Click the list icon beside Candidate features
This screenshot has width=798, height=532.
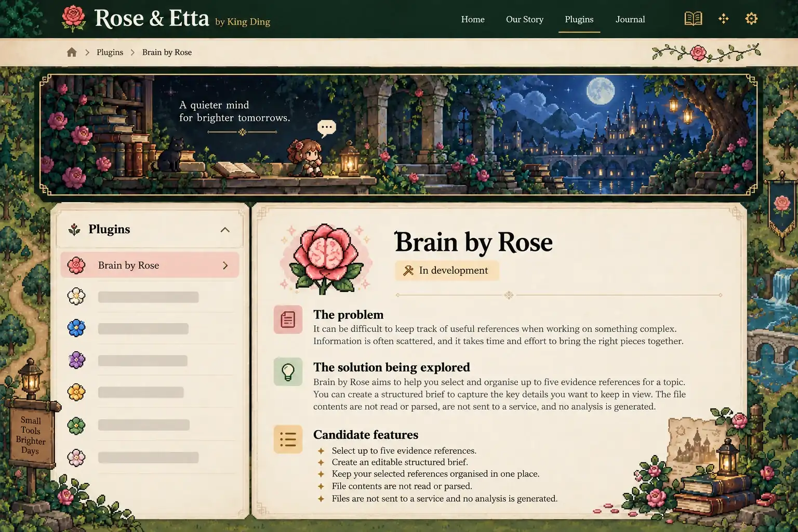pos(288,439)
